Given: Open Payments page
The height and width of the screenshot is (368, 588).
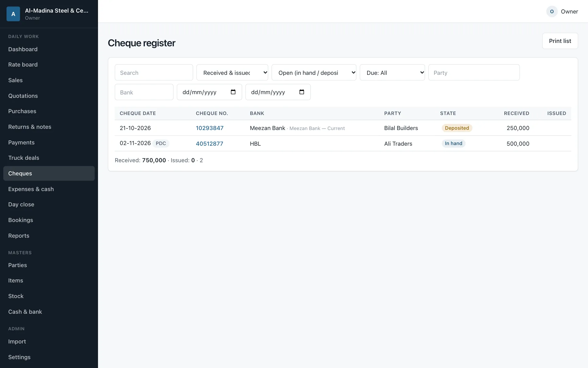Looking at the screenshot, I should pyautogui.click(x=49, y=142).
